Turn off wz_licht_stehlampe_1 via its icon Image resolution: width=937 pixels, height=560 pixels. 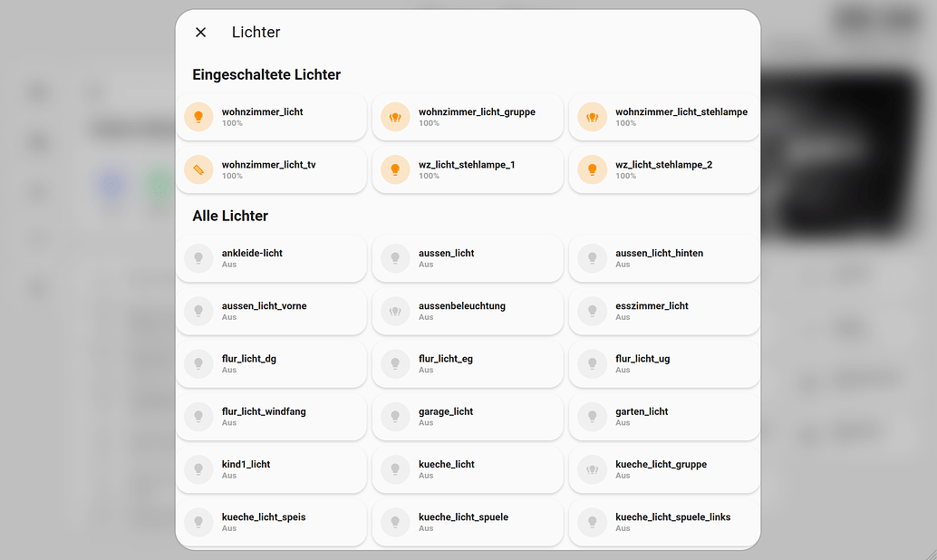(x=395, y=169)
